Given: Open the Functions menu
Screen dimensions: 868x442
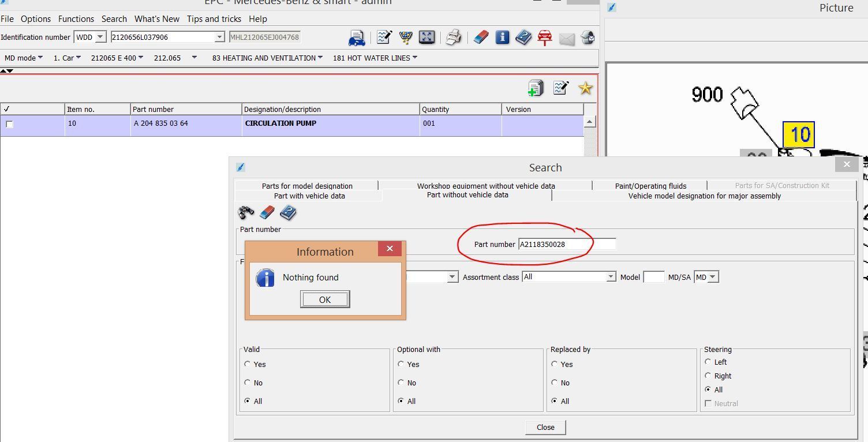Looking at the screenshot, I should pyautogui.click(x=76, y=19).
